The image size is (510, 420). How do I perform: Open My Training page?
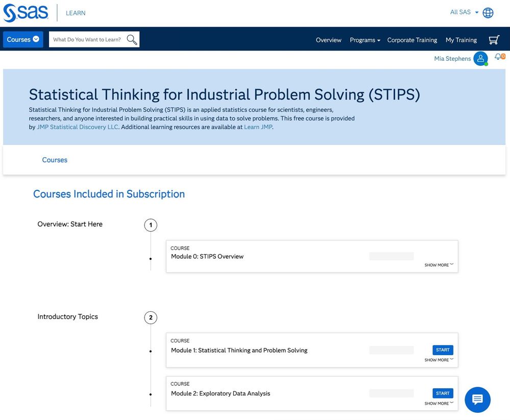461,40
